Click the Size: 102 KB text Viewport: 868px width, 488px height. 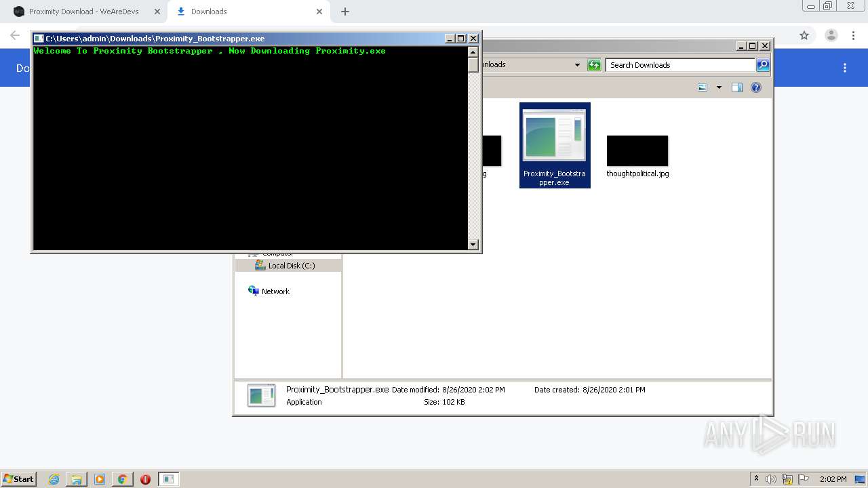tap(444, 402)
